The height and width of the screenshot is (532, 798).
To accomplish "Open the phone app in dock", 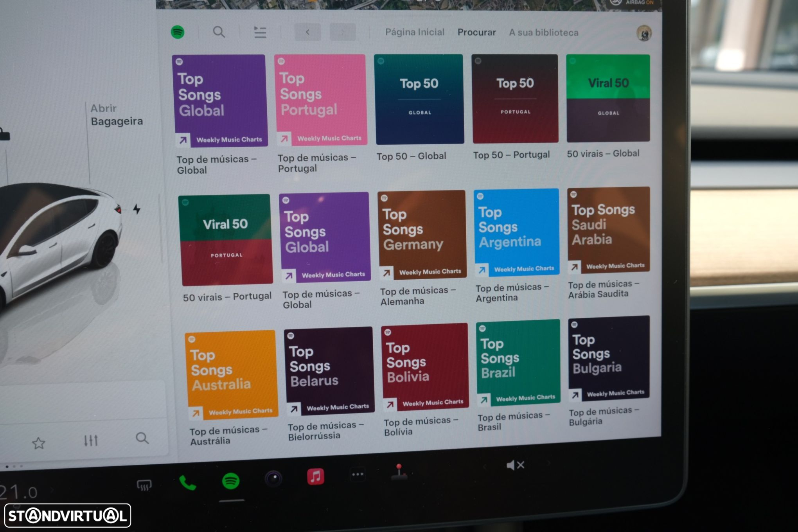I will tap(187, 483).
